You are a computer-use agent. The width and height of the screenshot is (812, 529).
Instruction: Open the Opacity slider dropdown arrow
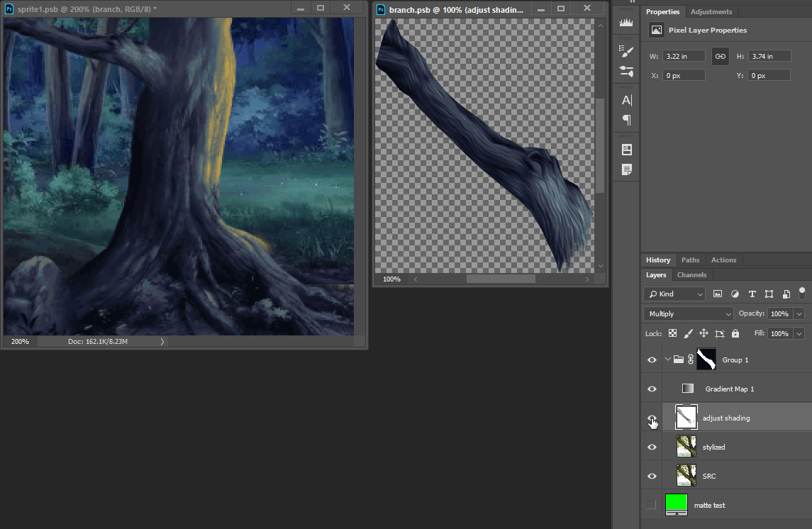click(x=800, y=313)
